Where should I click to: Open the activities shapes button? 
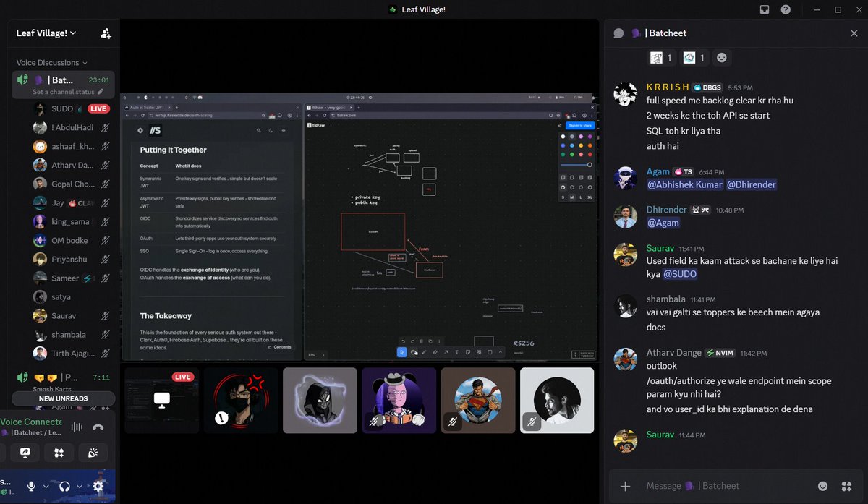pos(59,453)
